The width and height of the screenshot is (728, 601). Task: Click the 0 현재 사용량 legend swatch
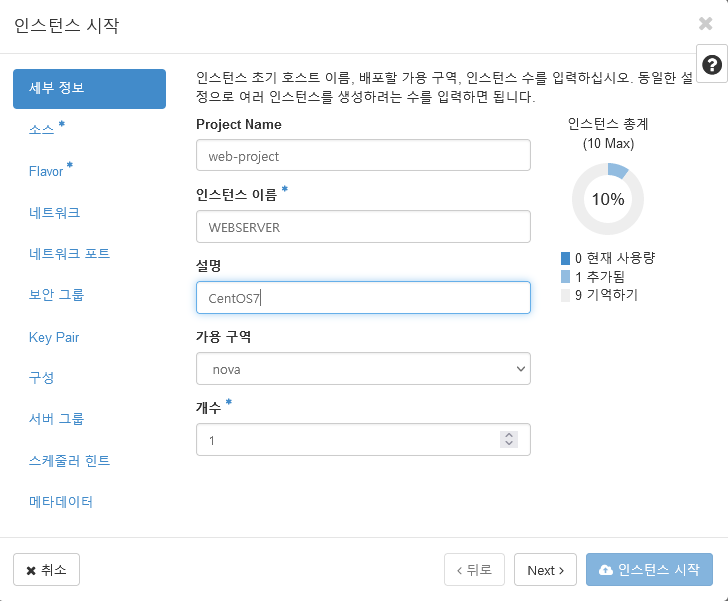click(x=566, y=258)
